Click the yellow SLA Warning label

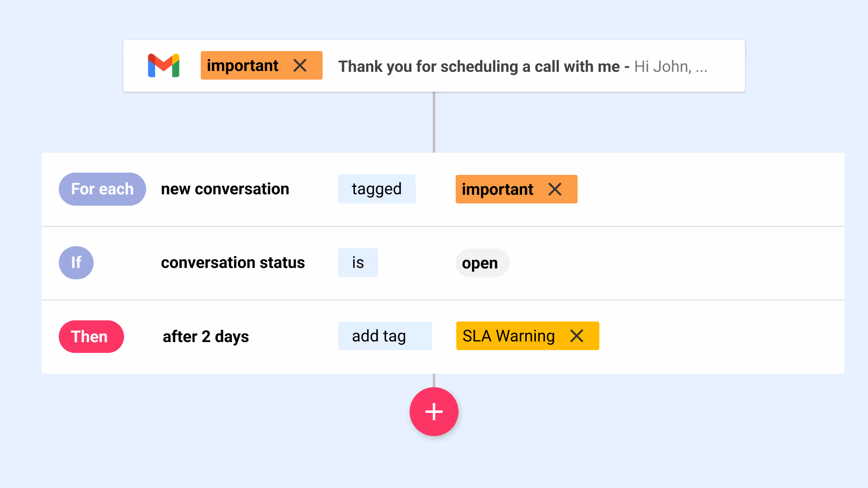click(509, 336)
